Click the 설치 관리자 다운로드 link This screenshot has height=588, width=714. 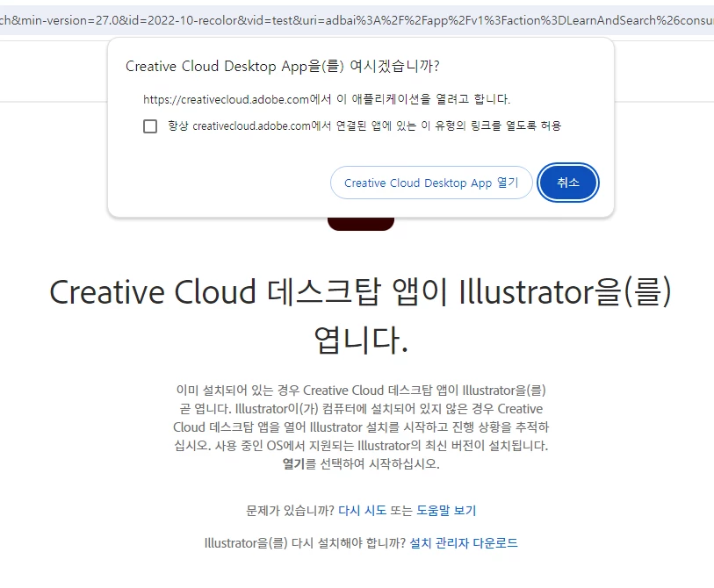[464, 543]
